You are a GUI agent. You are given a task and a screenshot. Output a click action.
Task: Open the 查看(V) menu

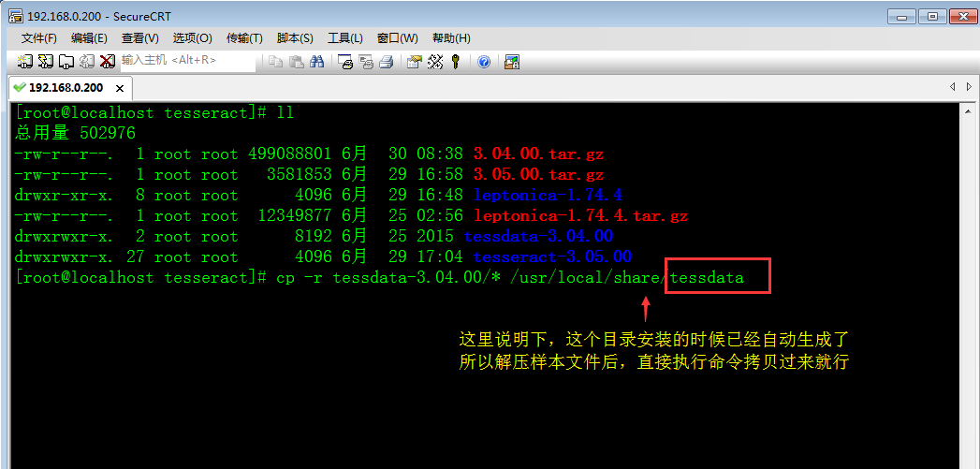140,38
